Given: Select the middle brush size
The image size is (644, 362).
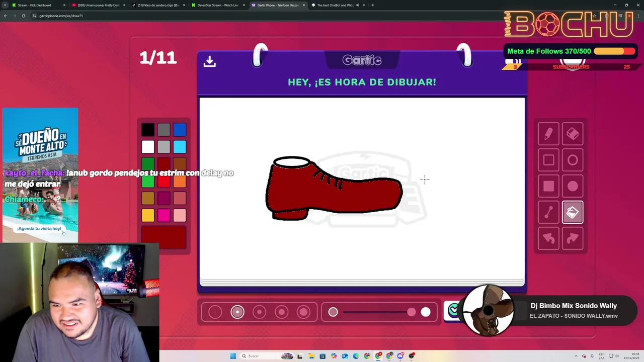Looking at the screenshot, I should [260, 312].
